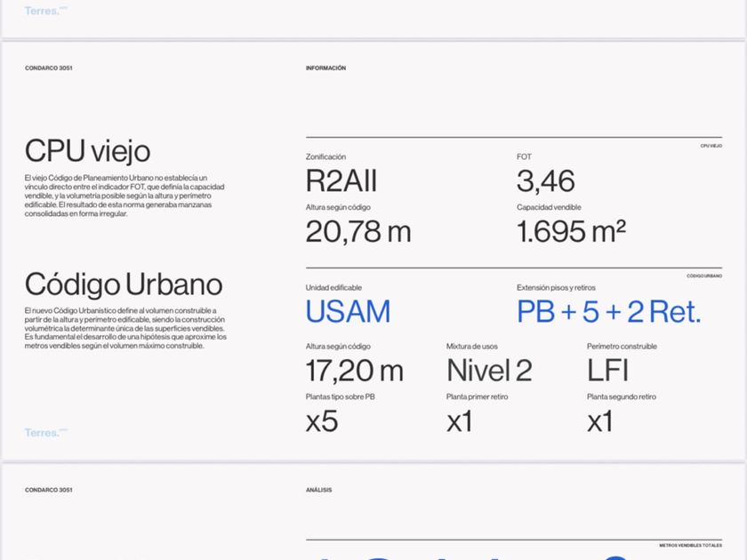Click the Nivel 2 mixtura de usos value
Viewport: 747px width, 560px height.
tap(489, 370)
